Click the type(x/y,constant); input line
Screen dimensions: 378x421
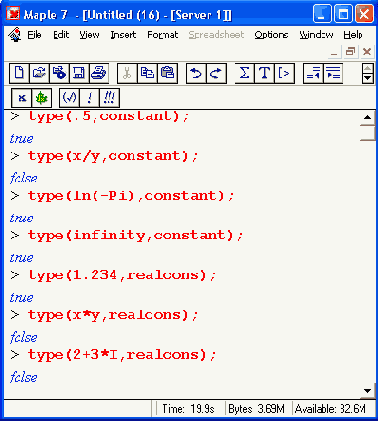click(x=113, y=156)
